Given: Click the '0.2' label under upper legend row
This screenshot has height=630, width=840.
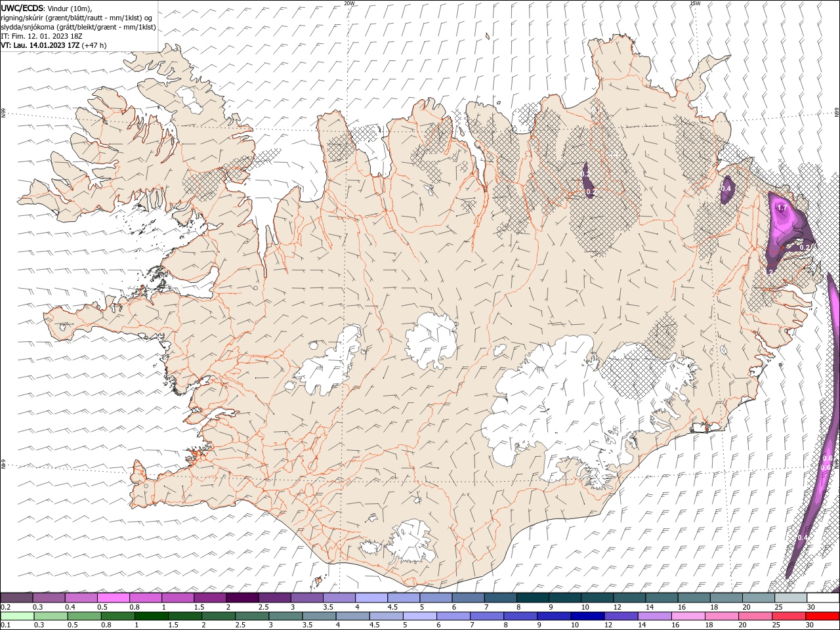Looking at the screenshot, I should pyautogui.click(x=6, y=607).
